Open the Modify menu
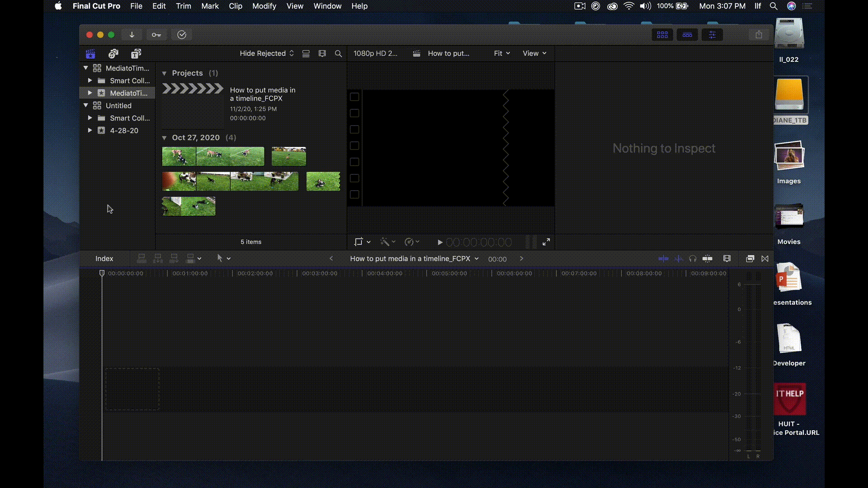The width and height of the screenshot is (868, 488). pyautogui.click(x=264, y=6)
